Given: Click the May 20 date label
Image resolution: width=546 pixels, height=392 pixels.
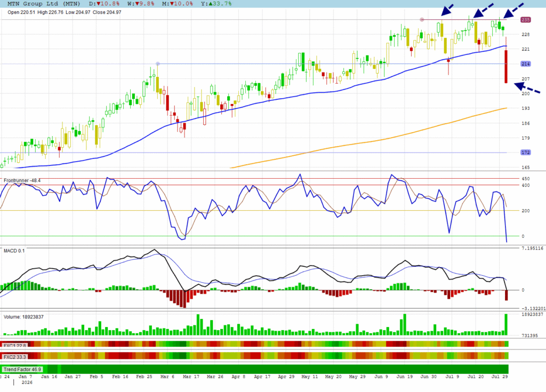Looking at the screenshot, I should 333,377.
